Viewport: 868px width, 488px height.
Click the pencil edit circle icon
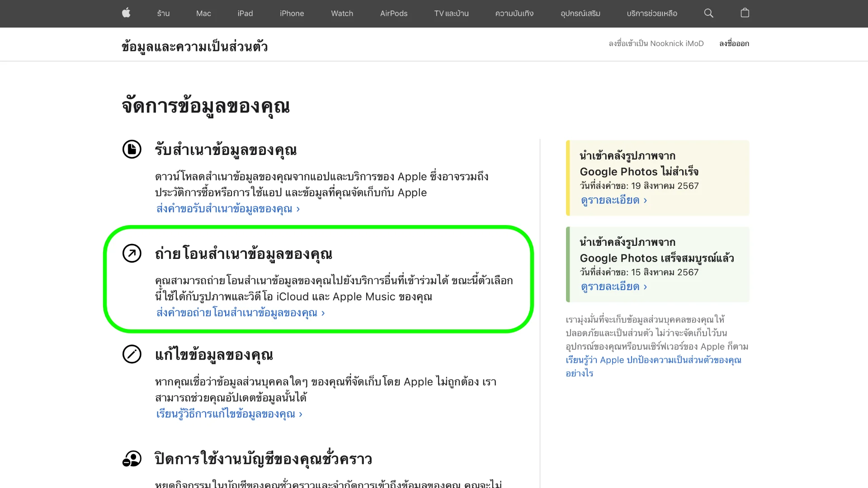pos(132,354)
